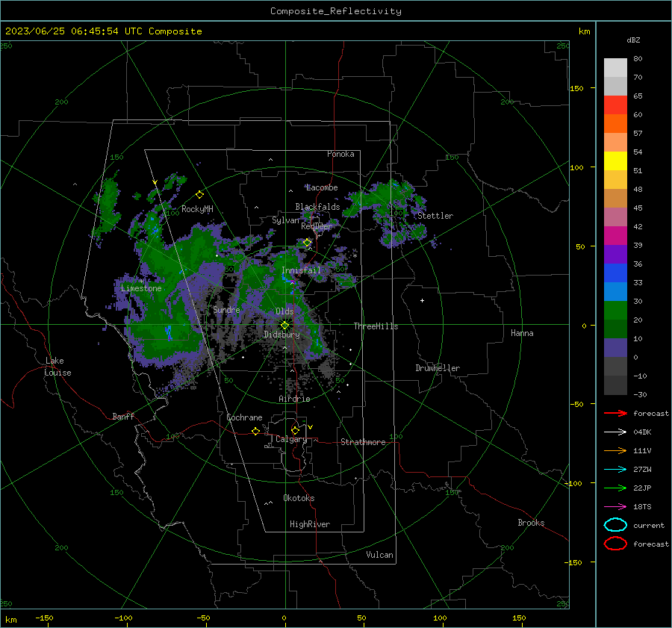
Task: Click the orange 111V arrow in legend
Action: pyautogui.click(x=615, y=450)
